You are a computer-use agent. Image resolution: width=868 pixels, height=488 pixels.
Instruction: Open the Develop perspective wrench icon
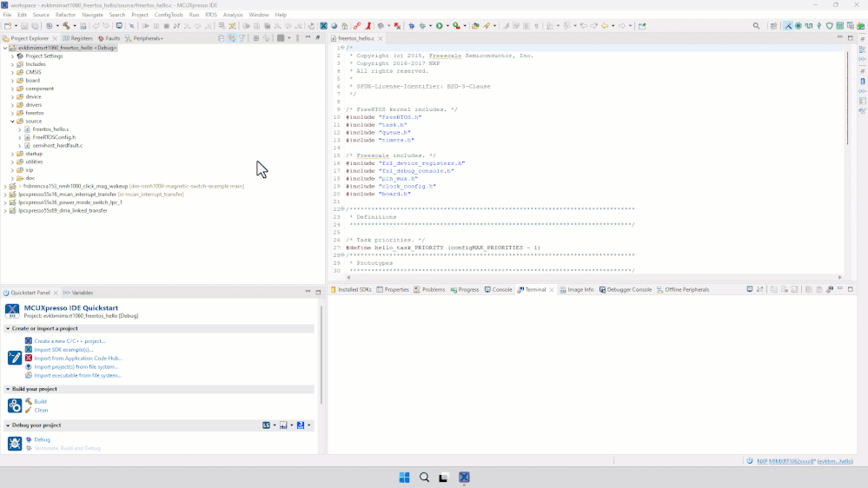pyautogui.click(x=788, y=26)
